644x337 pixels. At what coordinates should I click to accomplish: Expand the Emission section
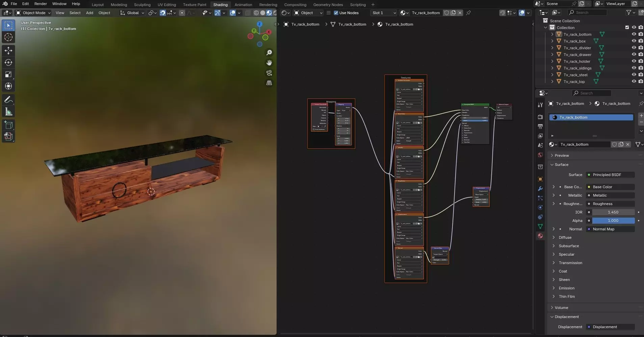click(x=566, y=288)
